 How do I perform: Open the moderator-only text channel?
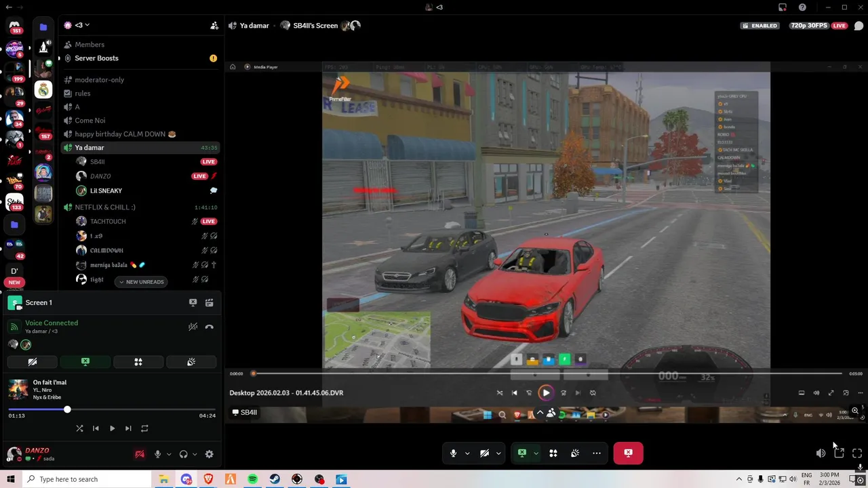99,80
